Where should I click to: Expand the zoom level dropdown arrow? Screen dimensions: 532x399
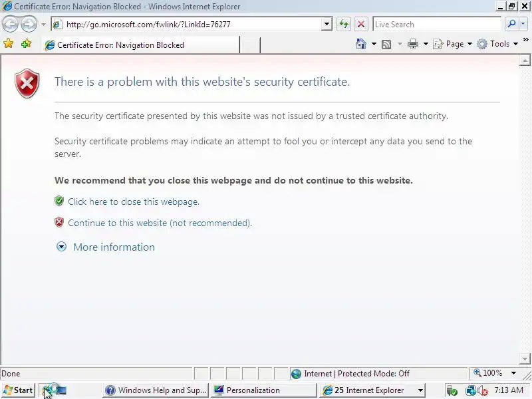coord(513,373)
